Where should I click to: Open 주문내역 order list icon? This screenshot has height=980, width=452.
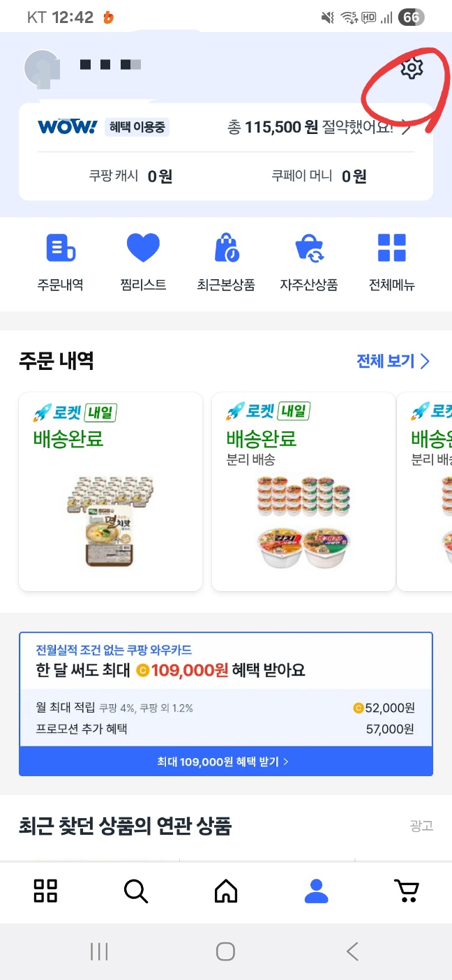pos(61,248)
